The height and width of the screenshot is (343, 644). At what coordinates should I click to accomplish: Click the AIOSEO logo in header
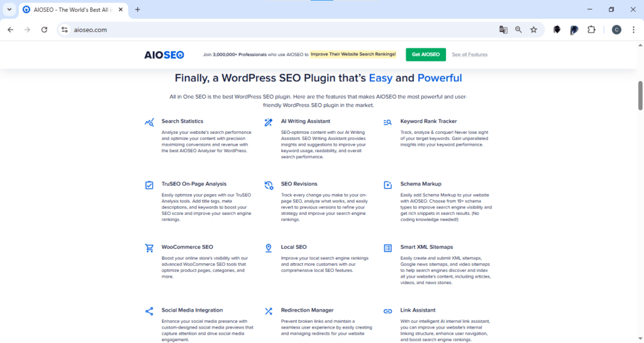(x=164, y=55)
